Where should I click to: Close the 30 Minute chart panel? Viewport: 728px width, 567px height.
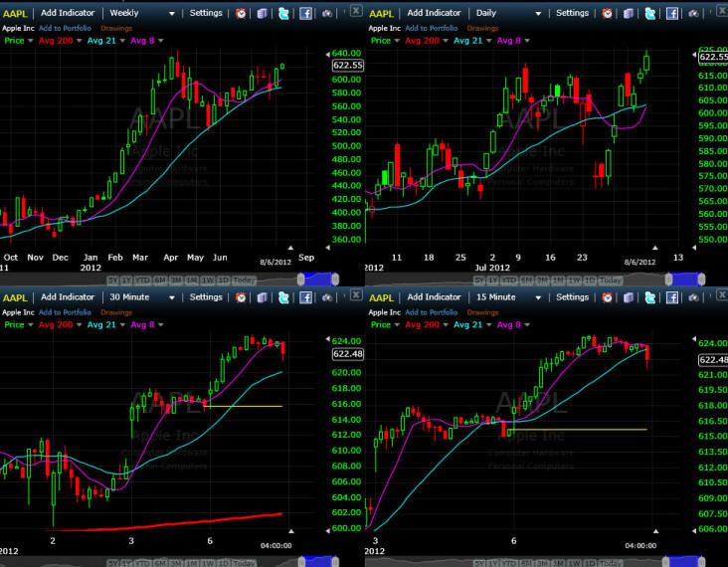click(356, 294)
